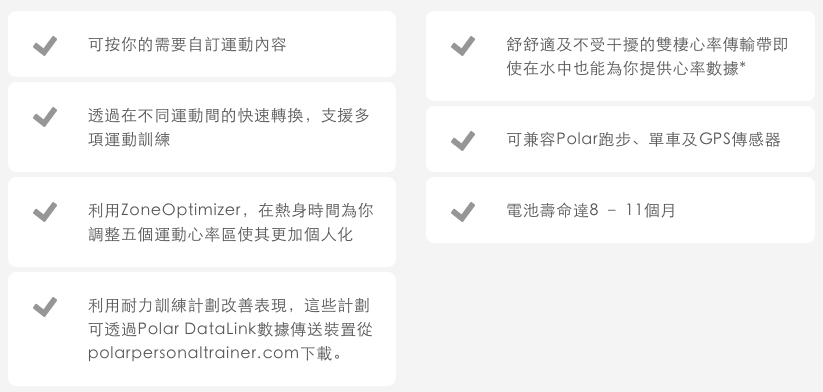Click the text 調整五個運動心率區使其更加個人化
The width and height of the screenshot is (823, 392).
220,234
